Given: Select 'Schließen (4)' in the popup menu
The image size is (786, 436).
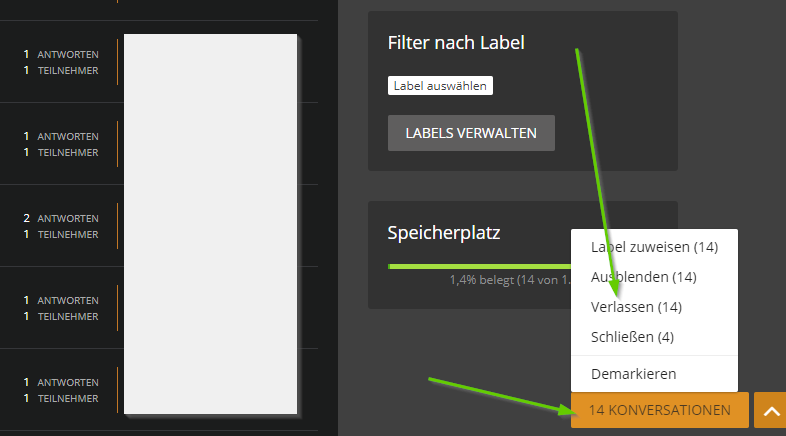Looking at the screenshot, I should point(632,336).
